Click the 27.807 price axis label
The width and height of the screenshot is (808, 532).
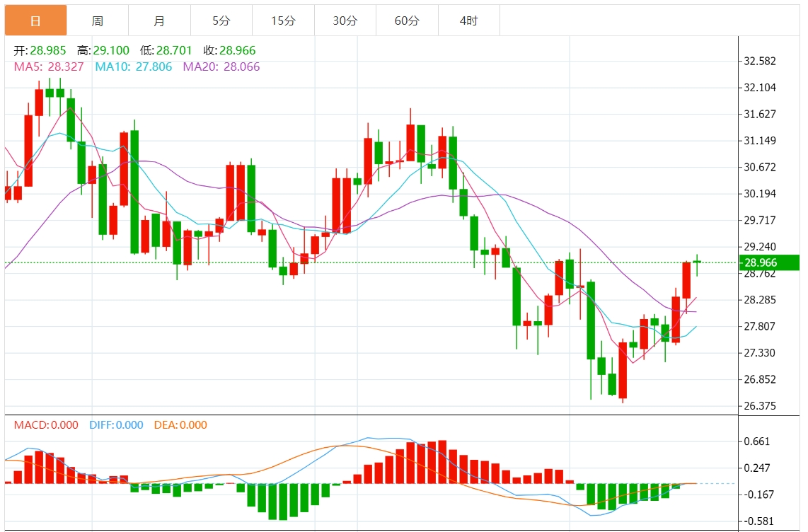tap(760, 327)
